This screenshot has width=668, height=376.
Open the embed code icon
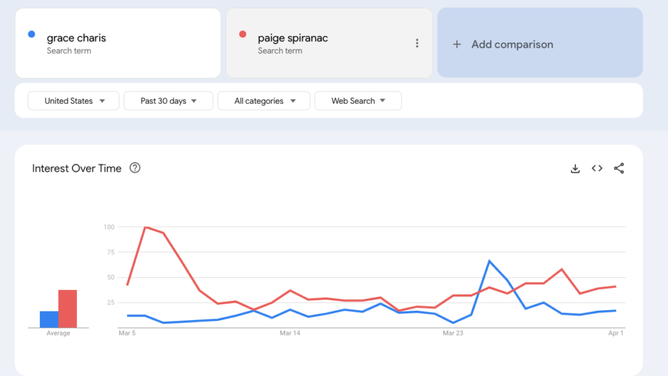(597, 168)
